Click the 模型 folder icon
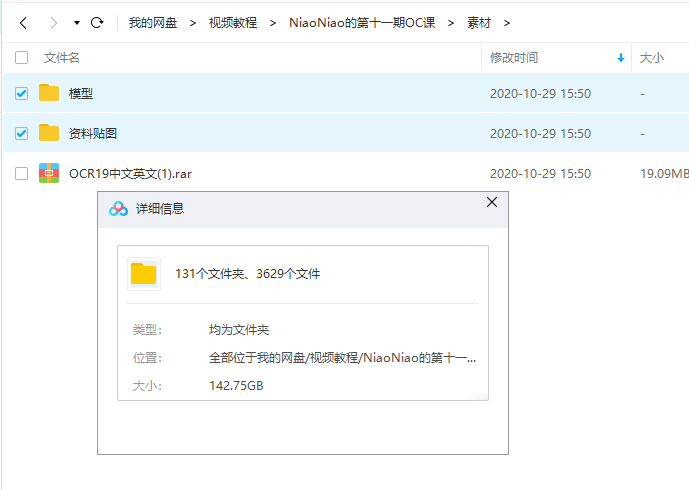 tap(49, 93)
